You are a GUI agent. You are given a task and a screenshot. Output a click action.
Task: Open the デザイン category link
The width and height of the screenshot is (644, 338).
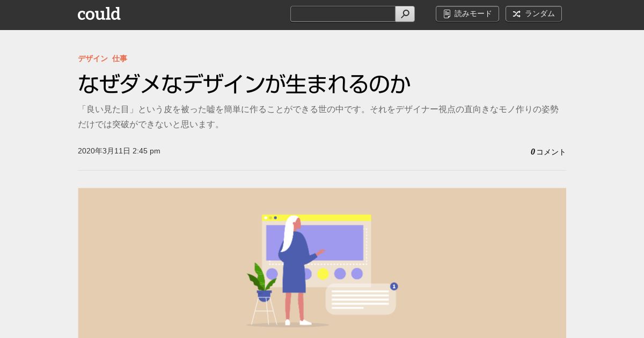(93, 58)
